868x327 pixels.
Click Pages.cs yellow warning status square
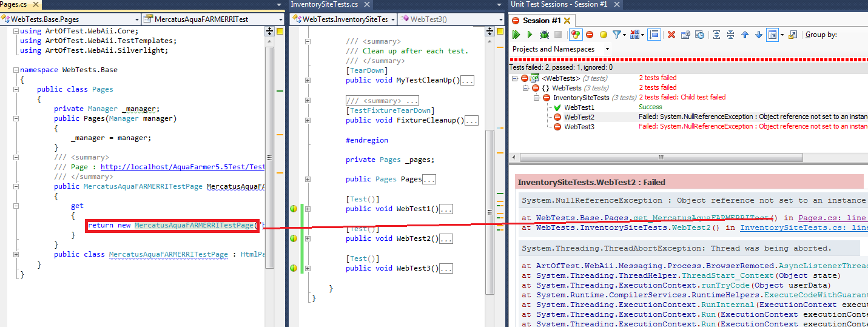pos(280,31)
